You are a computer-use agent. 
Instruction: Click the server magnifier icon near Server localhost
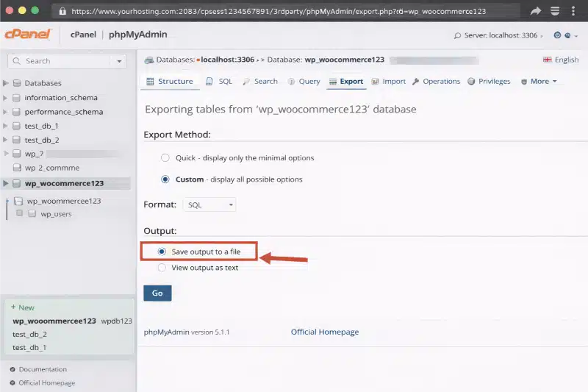tap(457, 35)
